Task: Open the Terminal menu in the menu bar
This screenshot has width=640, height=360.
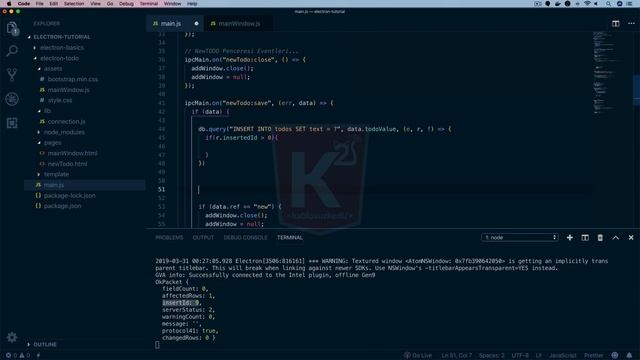Action: 149,4
